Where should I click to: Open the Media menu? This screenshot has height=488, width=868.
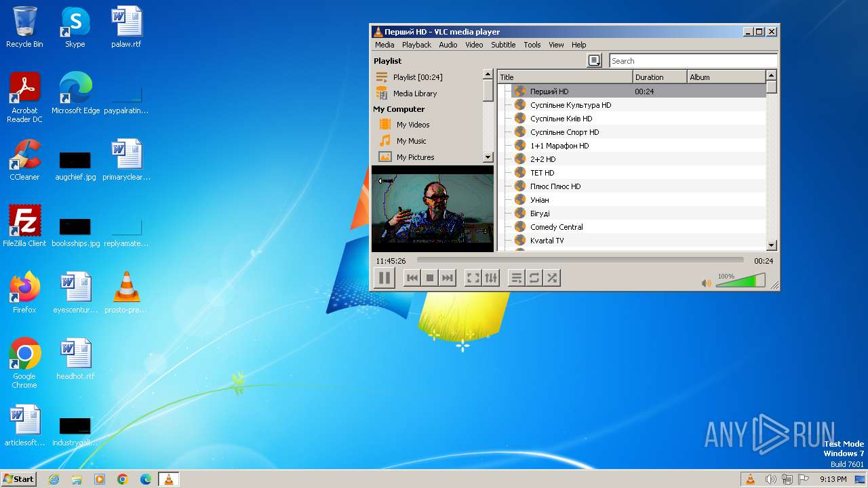(384, 45)
